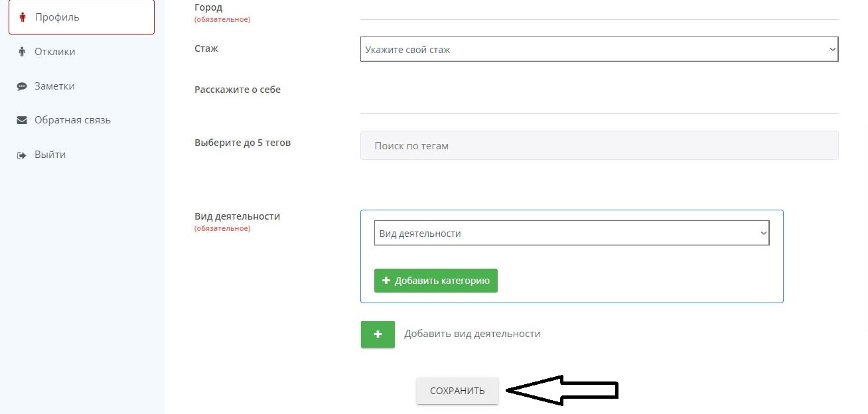868x414 pixels.
Task: Open the Заметки menu entry
Action: 54,86
